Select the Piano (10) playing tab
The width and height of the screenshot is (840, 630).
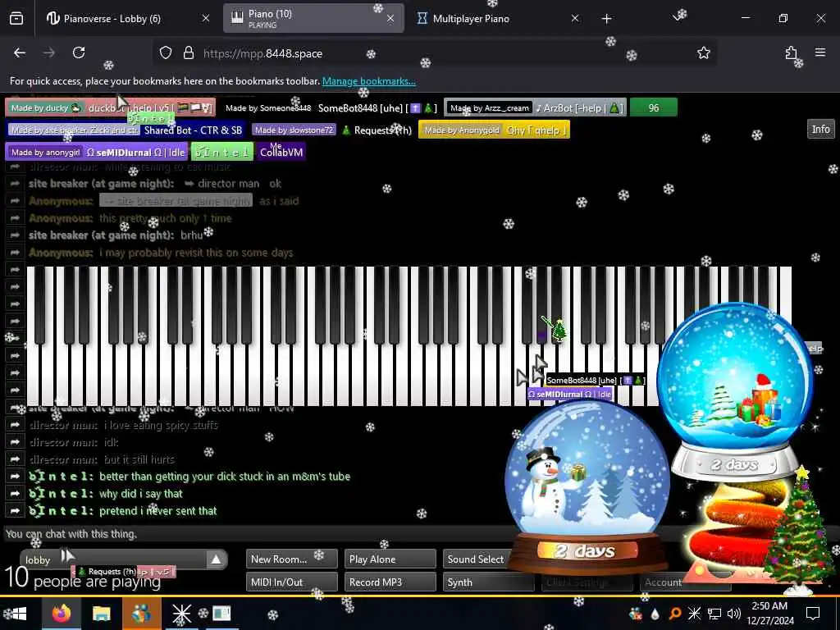pyautogui.click(x=313, y=19)
